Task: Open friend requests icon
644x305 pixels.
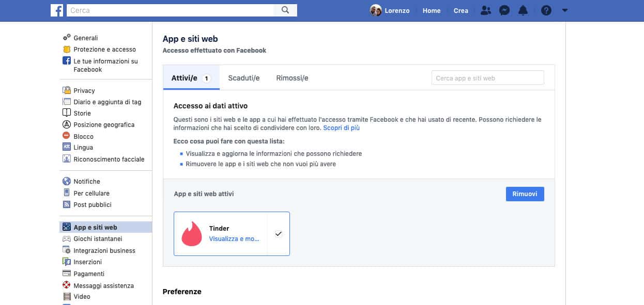Action: point(485,10)
